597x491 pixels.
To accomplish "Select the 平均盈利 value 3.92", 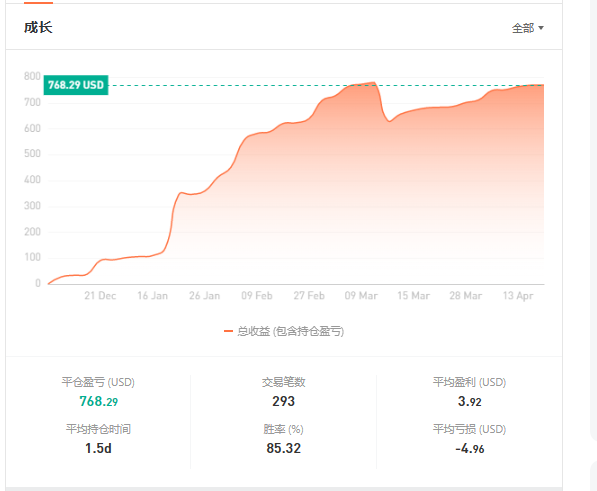I will tap(469, 401).
